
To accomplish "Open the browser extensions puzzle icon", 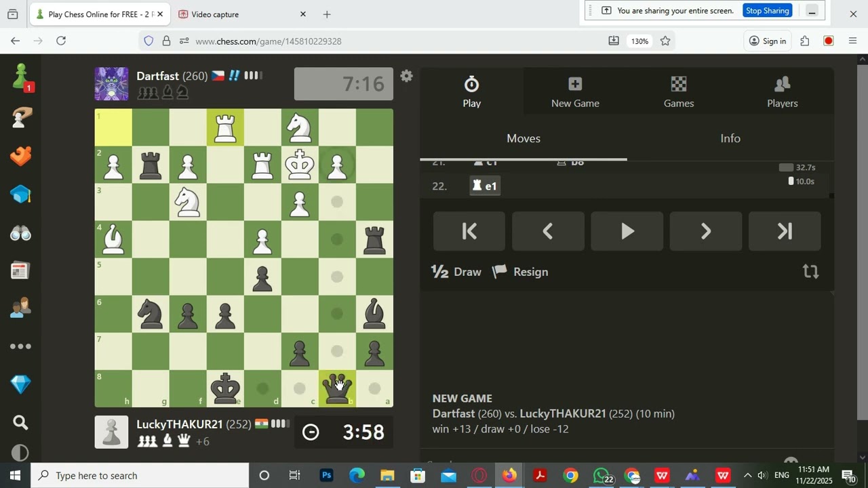I will click(x=805, y=41).
